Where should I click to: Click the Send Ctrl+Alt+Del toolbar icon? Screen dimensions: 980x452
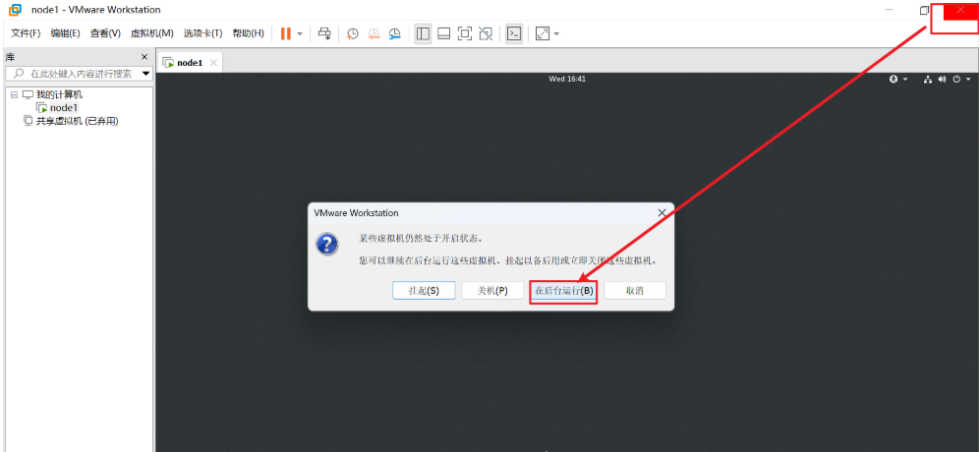click(324, 33)
